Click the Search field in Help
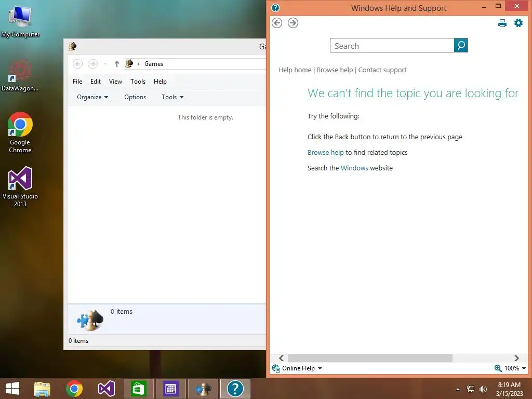Image resolution: width=532 pixels, height=399 pixels. coord(392,45)
